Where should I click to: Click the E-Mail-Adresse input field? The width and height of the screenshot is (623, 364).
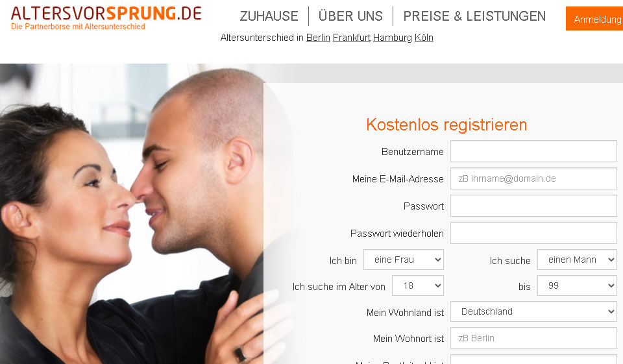[x=533, y=179]
